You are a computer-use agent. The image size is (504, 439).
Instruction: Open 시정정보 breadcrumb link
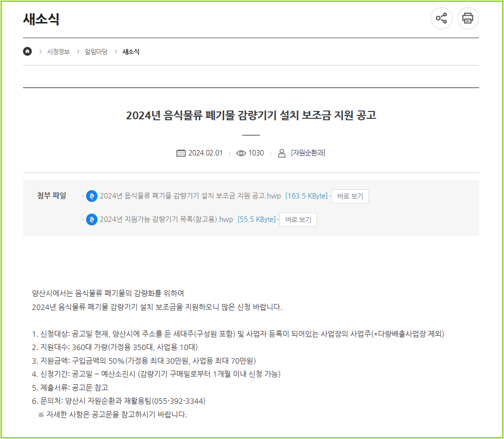pyautogui.click(x=58, y=52)
